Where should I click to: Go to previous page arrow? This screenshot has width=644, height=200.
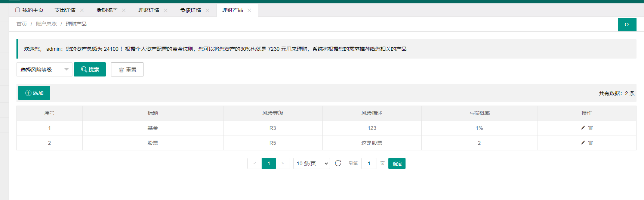point(255,163)
